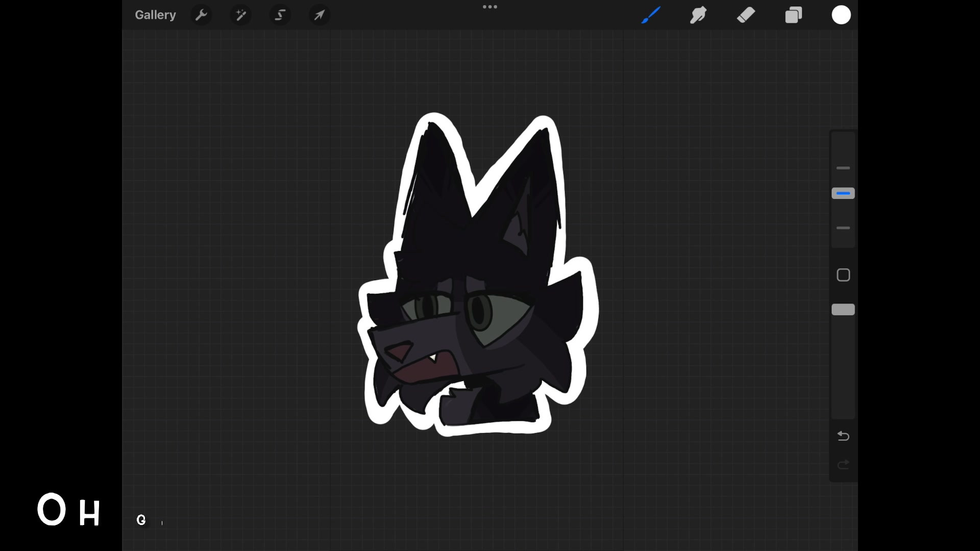The height and width of the screenshot is (551, 980).
Task: Select the Transform arrow tool
Action: (x=320, y=15)
